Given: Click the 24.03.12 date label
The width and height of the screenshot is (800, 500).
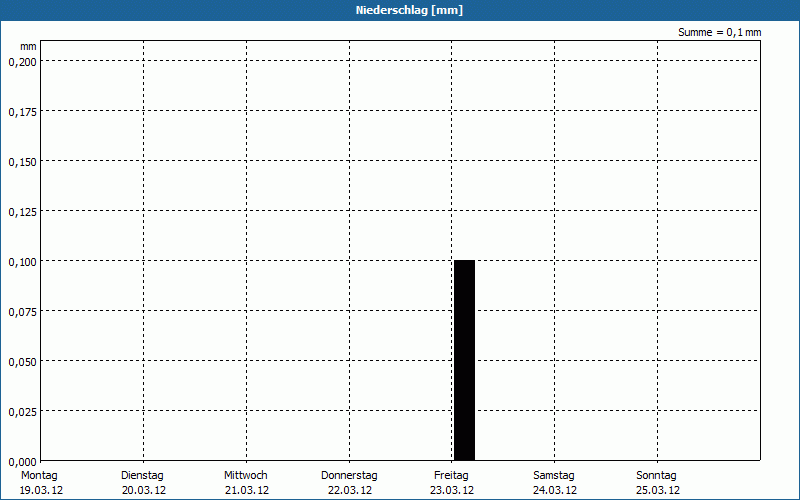Looking at the screenshot, I should coord(555,491).
